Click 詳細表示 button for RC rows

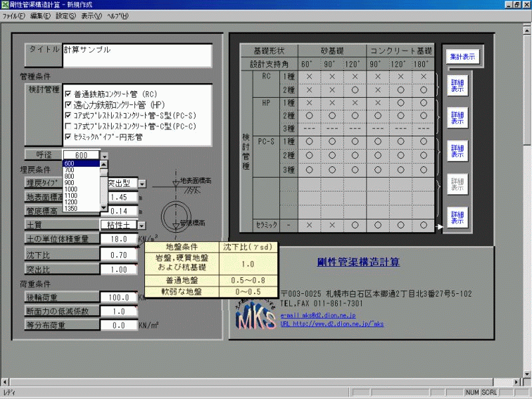458,84
